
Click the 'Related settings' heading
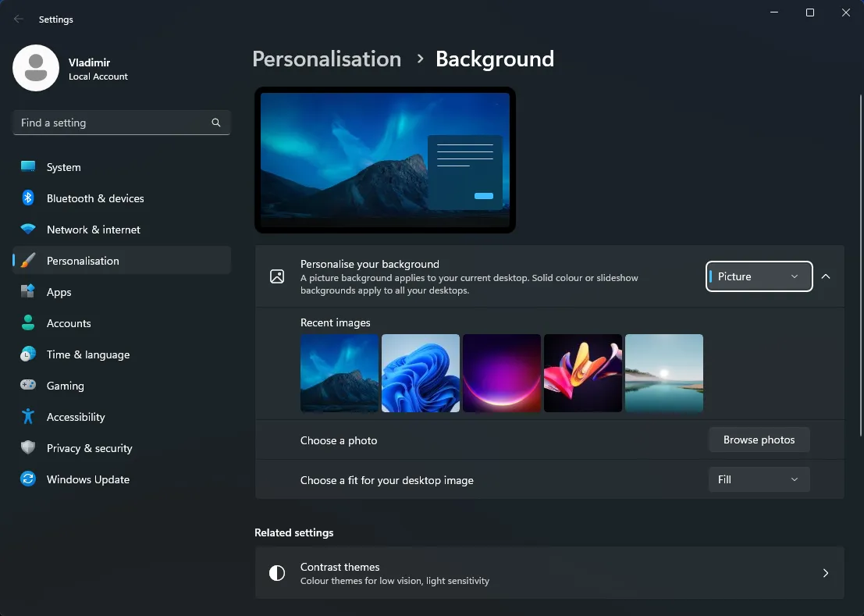point(293,532)
